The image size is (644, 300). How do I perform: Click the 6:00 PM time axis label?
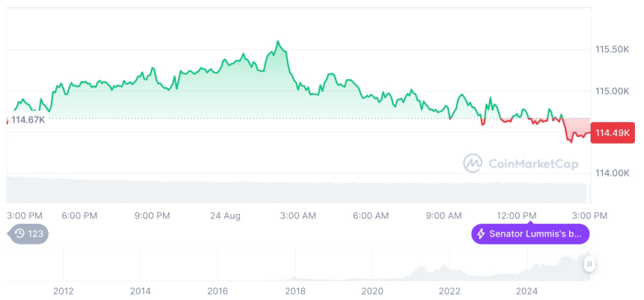click(79, 215)
